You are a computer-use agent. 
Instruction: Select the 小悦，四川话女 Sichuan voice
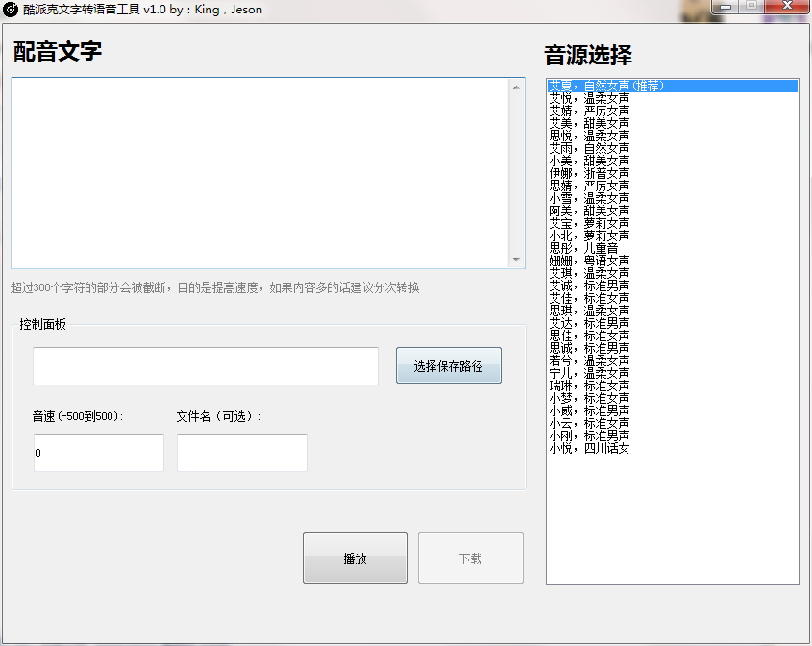[590, 448]
